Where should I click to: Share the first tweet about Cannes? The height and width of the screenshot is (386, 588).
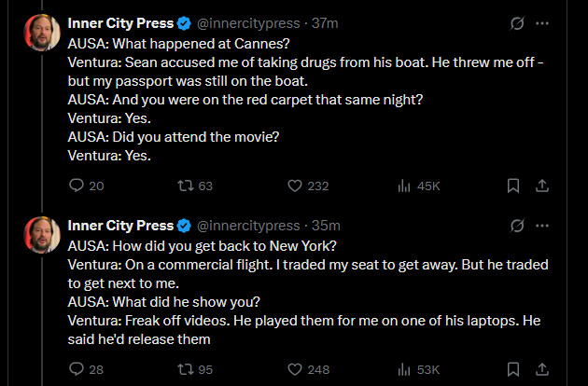(541, 186)
